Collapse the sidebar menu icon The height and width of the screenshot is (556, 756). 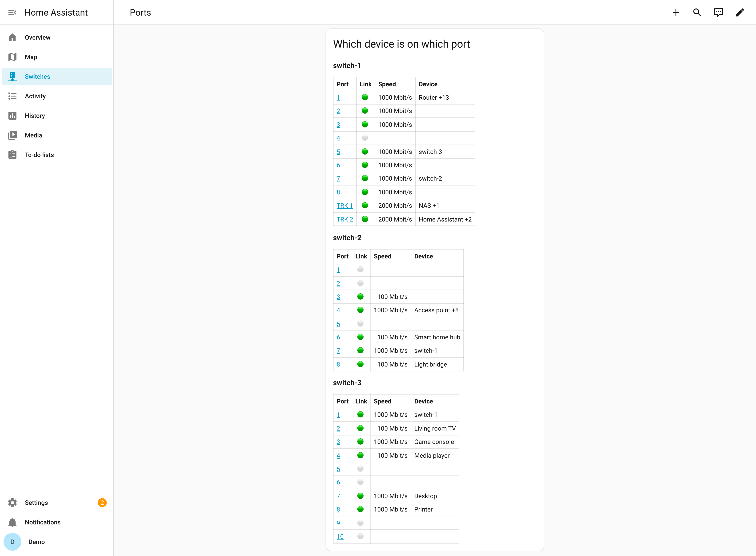coord(12,12)
